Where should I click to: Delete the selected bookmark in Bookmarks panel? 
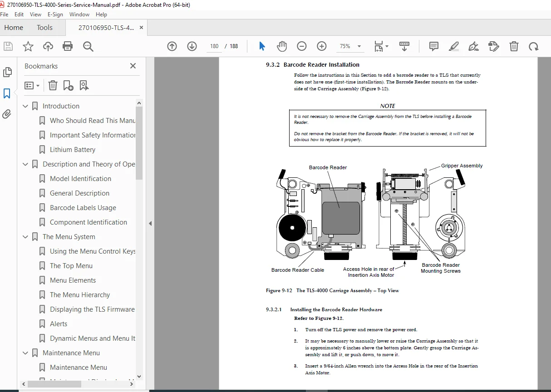pos(53,85)
